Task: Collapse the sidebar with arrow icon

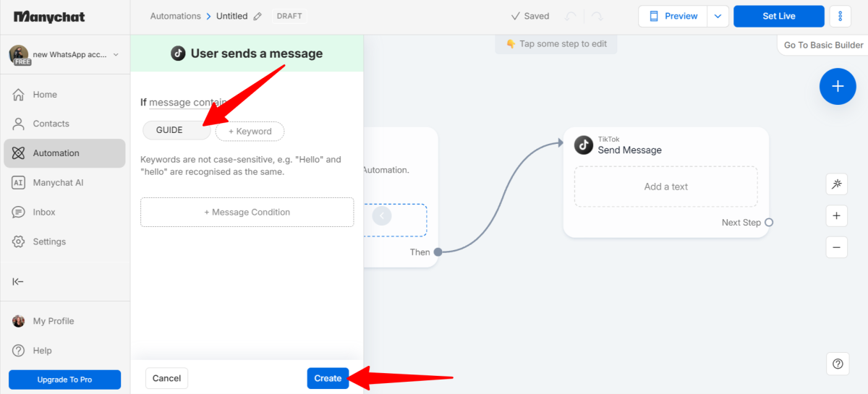Action: click(x=18, y=281)
